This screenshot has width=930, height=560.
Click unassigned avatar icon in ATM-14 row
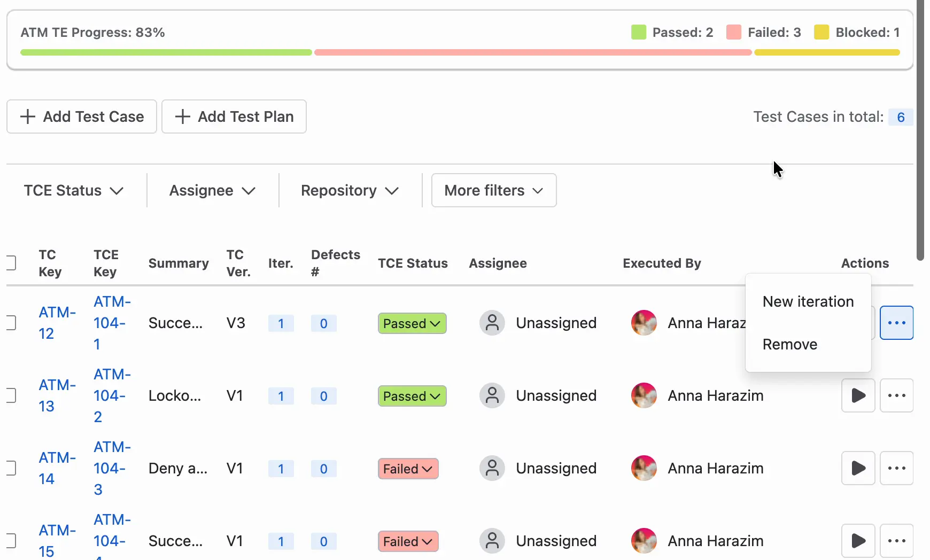click(x=492, y=468)
